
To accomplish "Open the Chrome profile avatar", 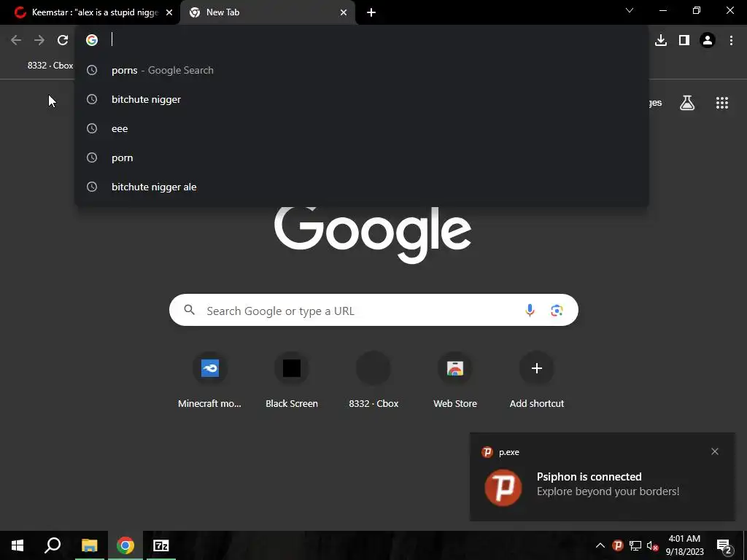I will click(708, 40).
